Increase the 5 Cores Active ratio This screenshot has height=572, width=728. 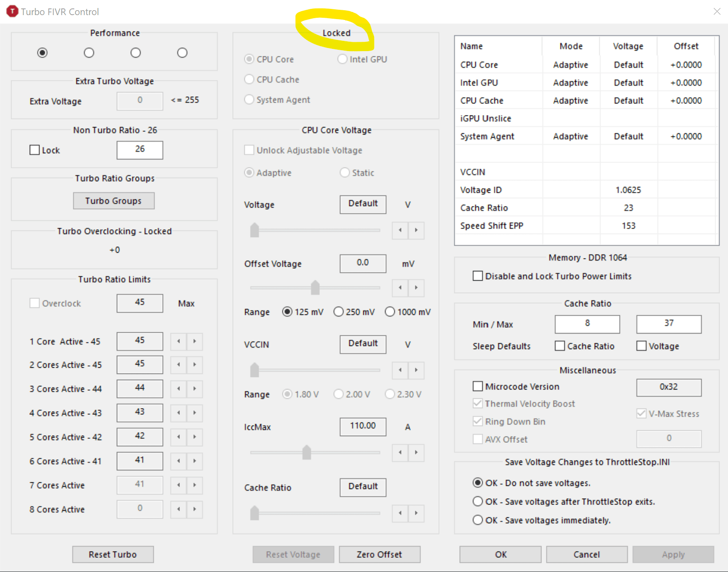[195, 437]
